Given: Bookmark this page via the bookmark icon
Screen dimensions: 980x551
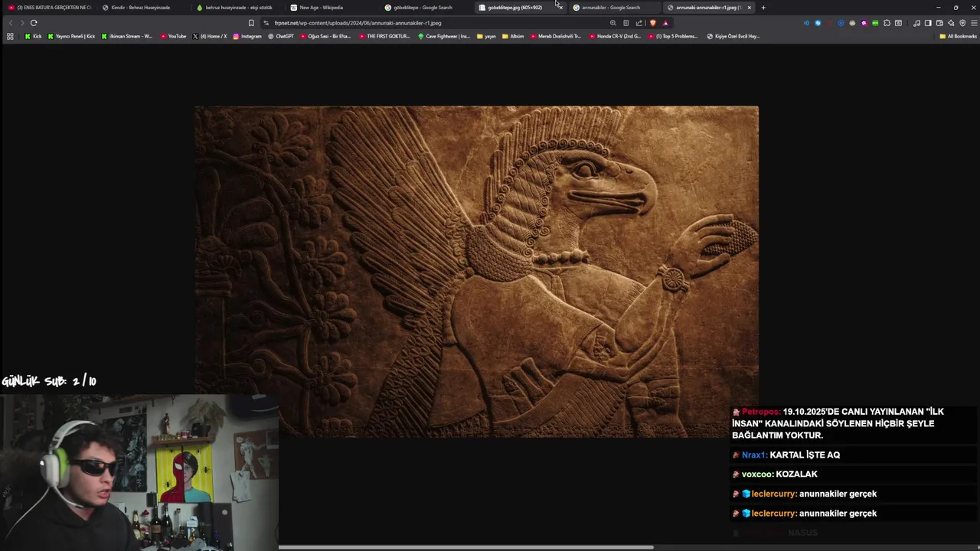Looking at the screenshot, I should tap(251, 23).
